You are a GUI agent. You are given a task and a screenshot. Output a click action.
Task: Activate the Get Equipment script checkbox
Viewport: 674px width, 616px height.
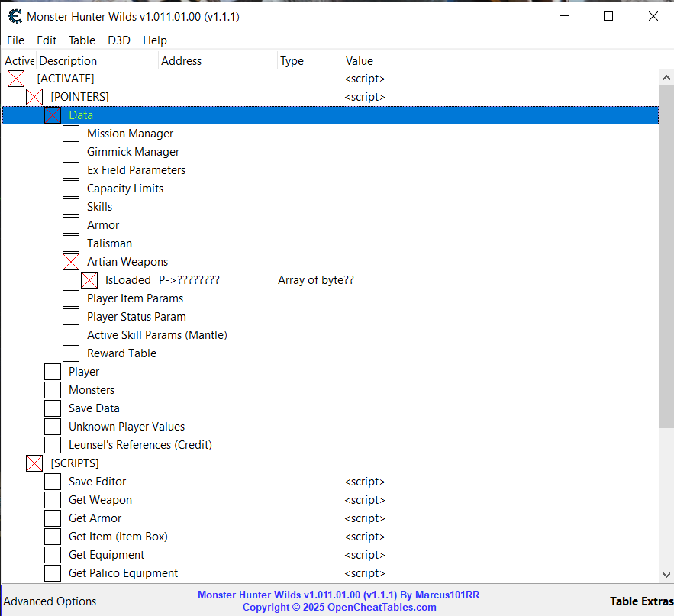click(x=53, y=555)
